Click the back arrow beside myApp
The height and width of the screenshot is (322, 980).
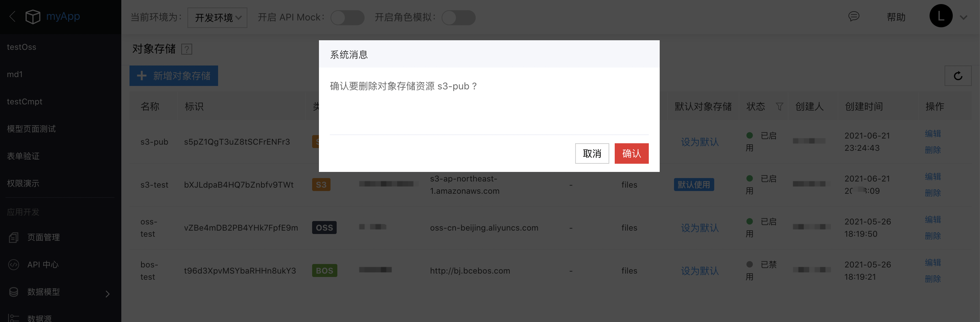(x=12, y=17)
